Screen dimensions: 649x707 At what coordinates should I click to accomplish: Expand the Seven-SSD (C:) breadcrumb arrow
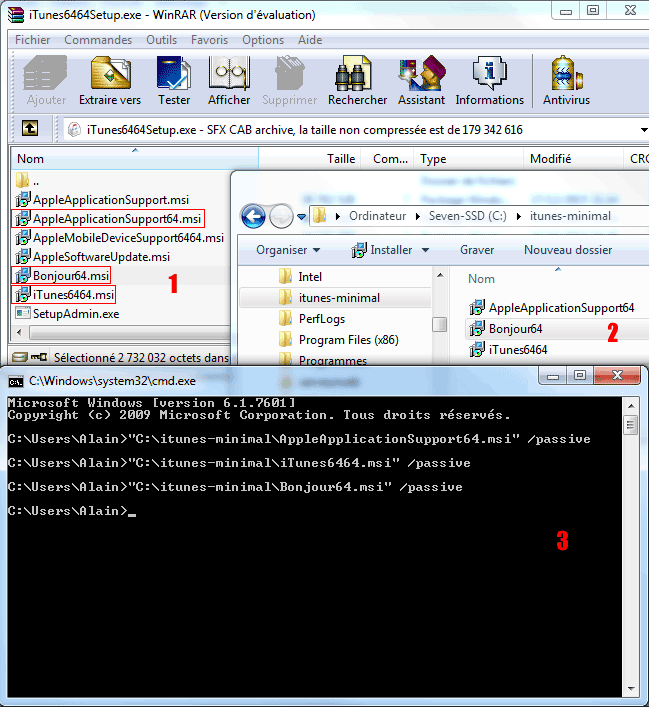[x=519, y=216]
